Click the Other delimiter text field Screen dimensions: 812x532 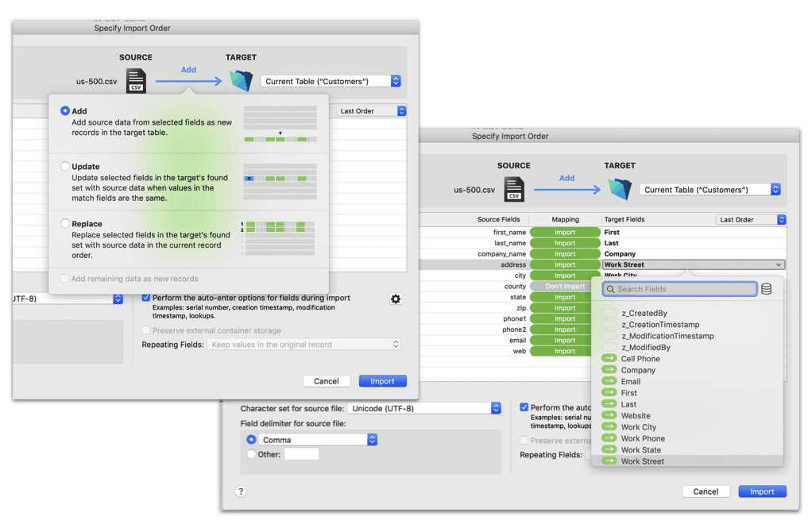point(301,454)
